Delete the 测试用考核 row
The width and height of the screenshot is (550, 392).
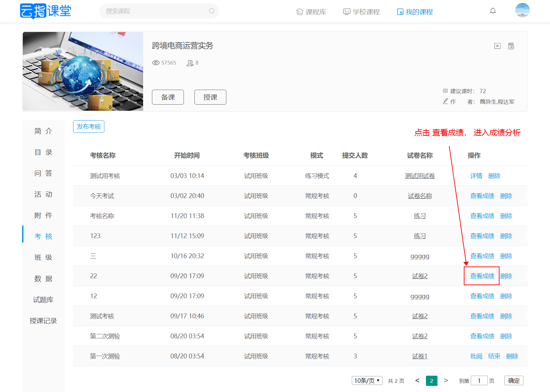coord(494,176)
